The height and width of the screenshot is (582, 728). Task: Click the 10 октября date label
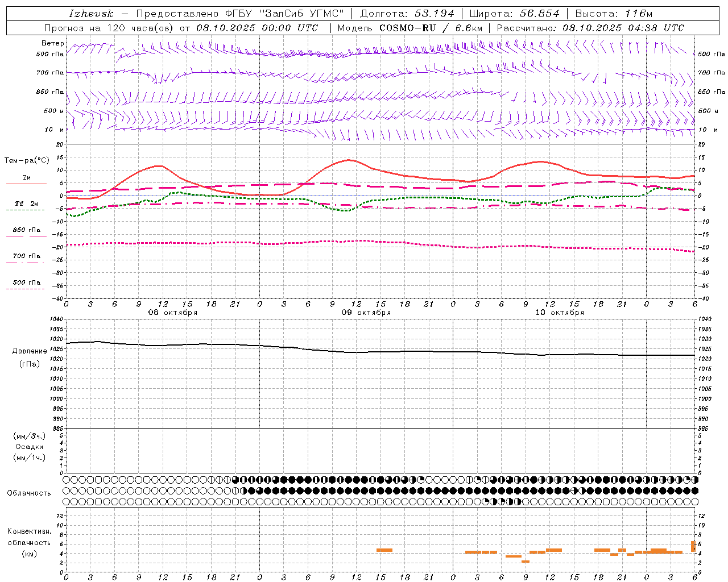point(560,313)
